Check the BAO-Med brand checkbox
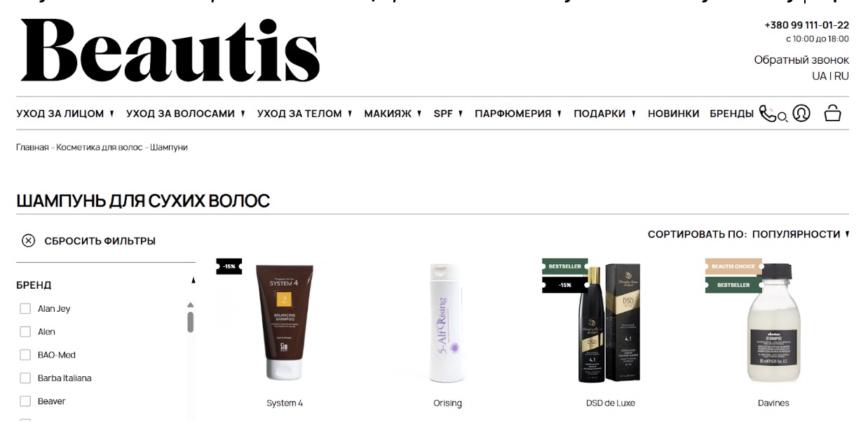 point(25,355)
